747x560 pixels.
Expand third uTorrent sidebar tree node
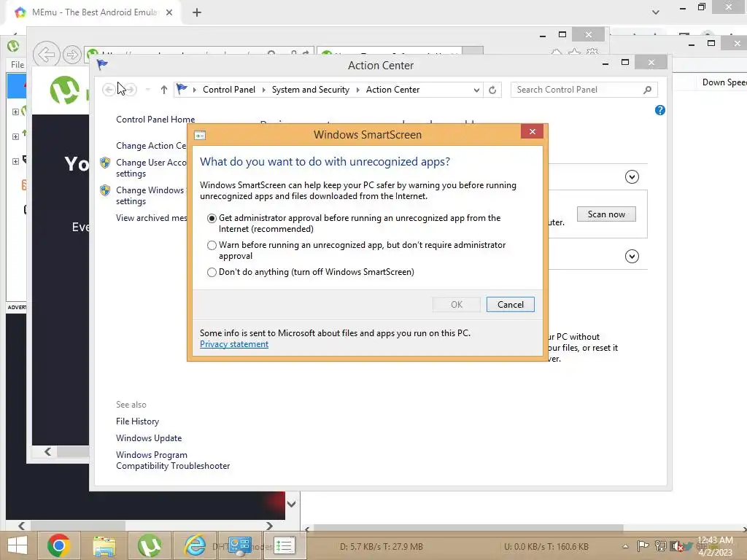(15, 161)
